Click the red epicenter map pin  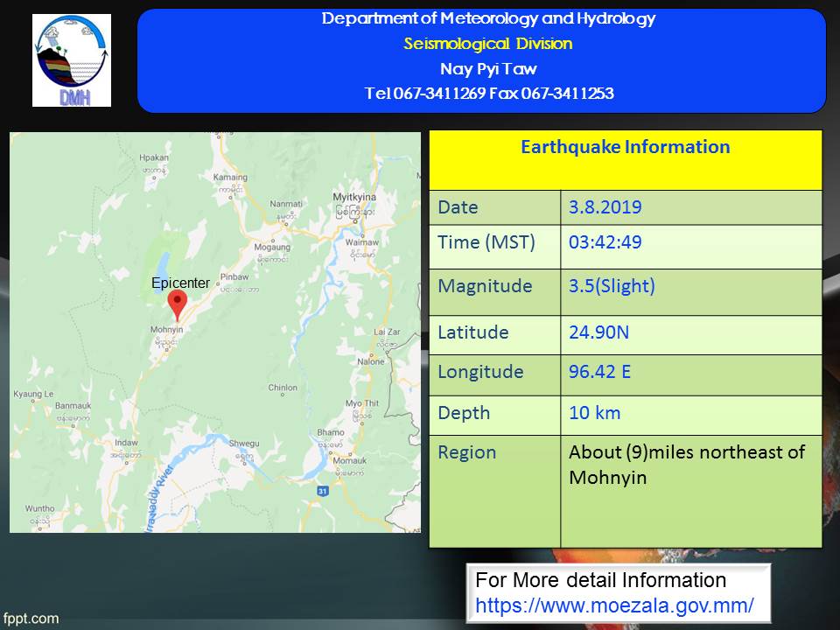point(178,305)
